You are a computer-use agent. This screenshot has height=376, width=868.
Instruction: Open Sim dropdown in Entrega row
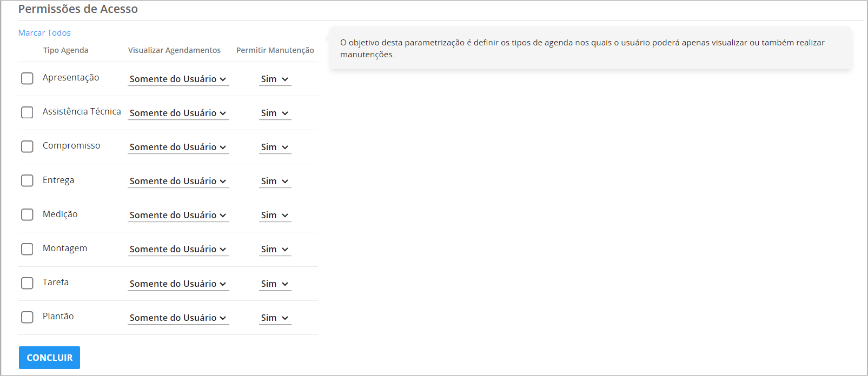coord(275,181)
